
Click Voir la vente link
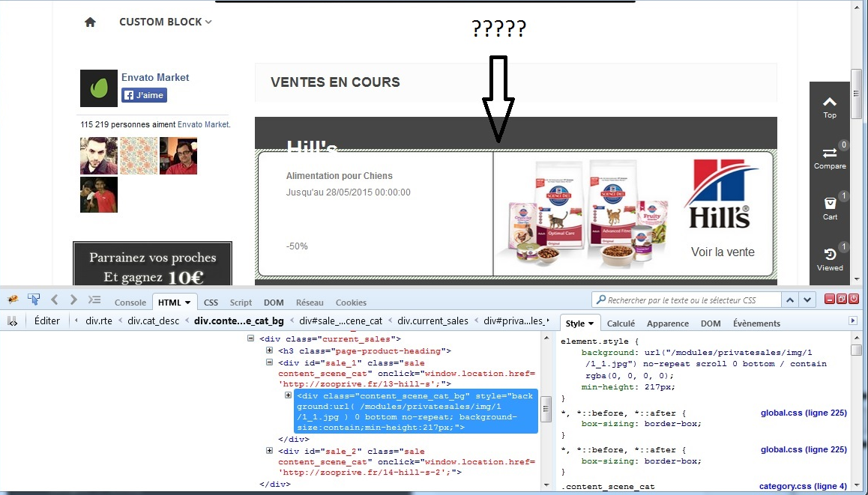click(723, 252)
